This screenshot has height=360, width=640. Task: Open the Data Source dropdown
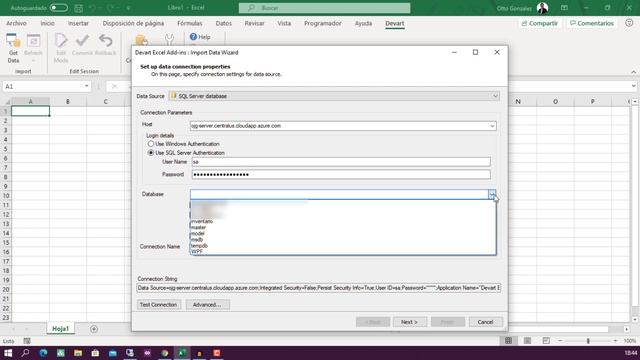[495, 96]
